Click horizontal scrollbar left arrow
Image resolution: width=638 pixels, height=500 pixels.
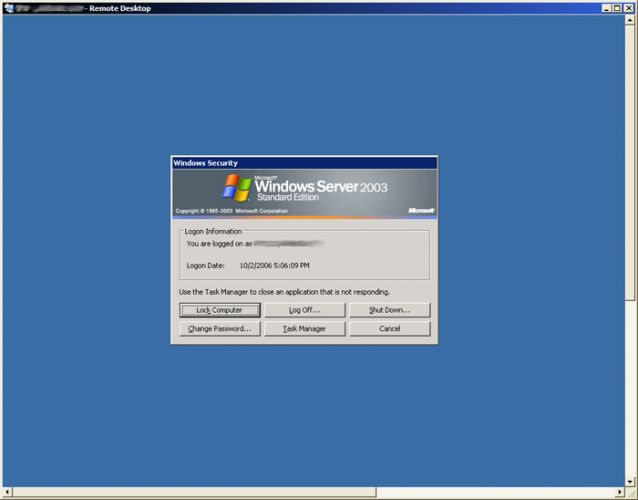7,492
